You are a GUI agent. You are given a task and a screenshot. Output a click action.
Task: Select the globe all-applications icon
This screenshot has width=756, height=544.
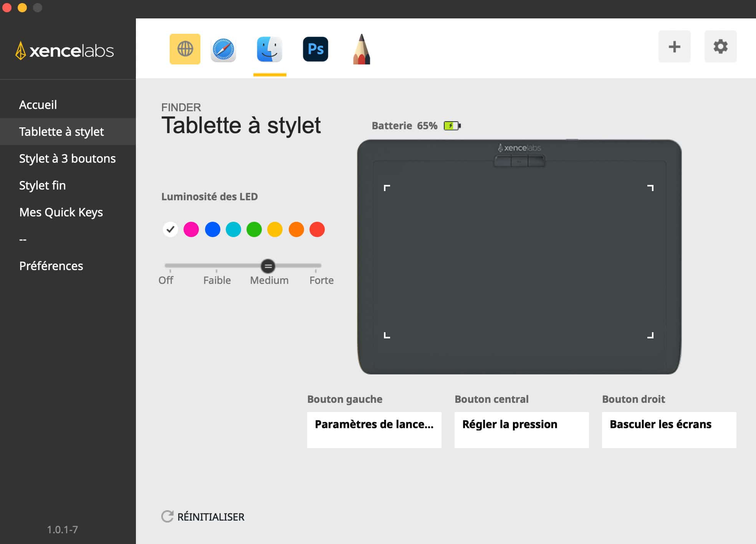point(185,49)
